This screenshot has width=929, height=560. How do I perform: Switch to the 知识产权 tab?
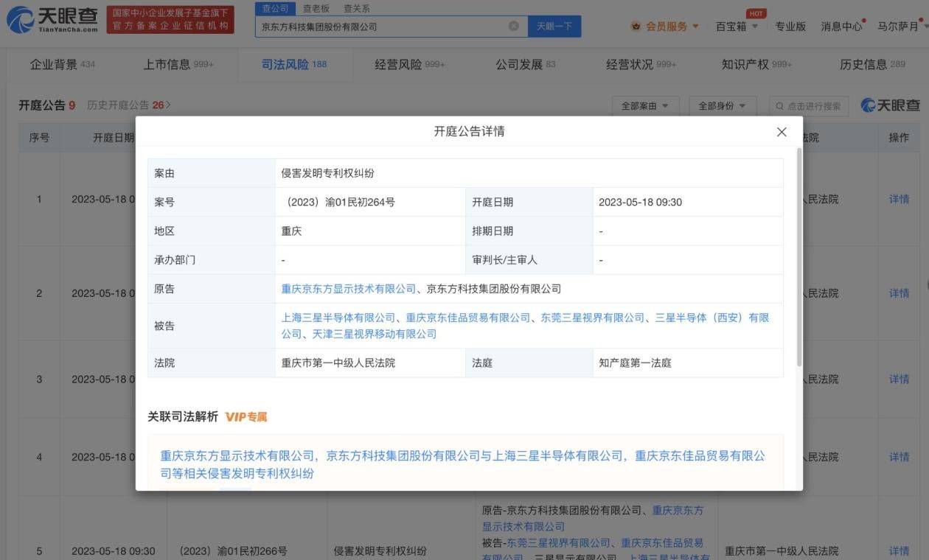point(756,65)
